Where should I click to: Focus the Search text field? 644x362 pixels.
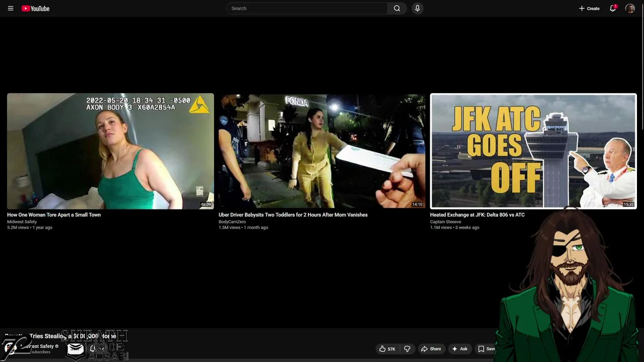click(x=307, y=9)
